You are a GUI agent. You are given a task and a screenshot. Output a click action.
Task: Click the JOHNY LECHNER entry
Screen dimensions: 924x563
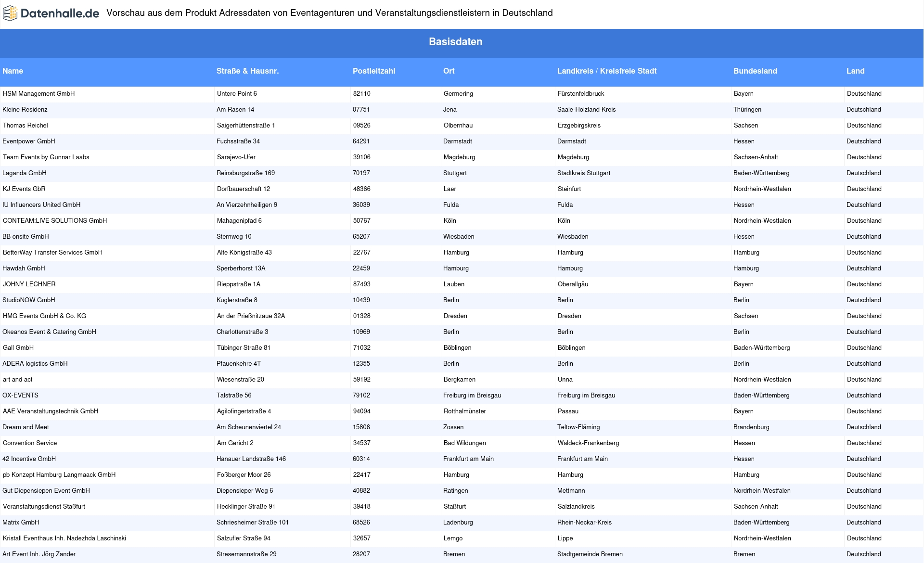pyautogui.click(x=29, y=284)
